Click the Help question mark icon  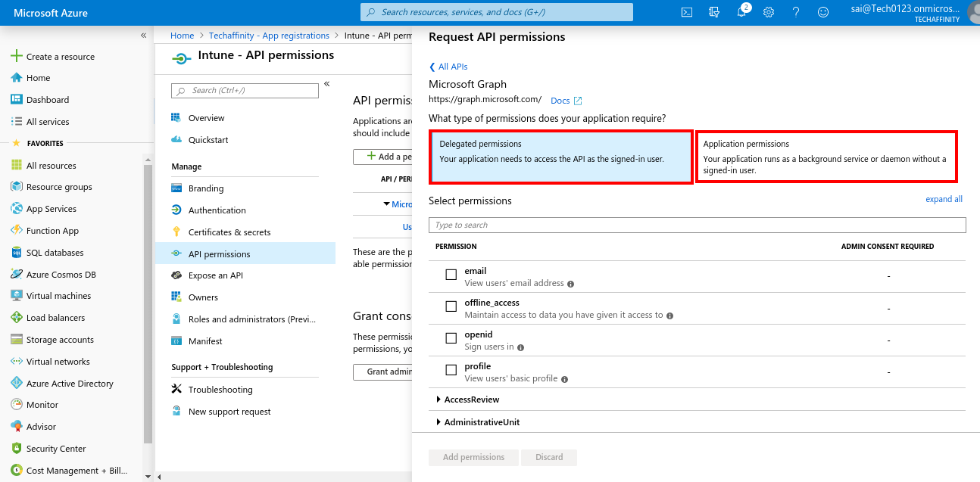tap(795, 11)
